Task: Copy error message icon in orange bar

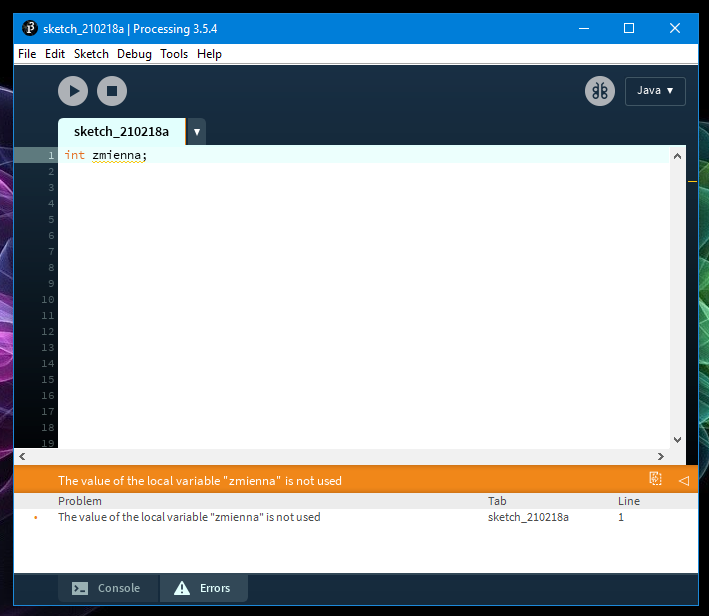Action: click(x=655, y=479)
